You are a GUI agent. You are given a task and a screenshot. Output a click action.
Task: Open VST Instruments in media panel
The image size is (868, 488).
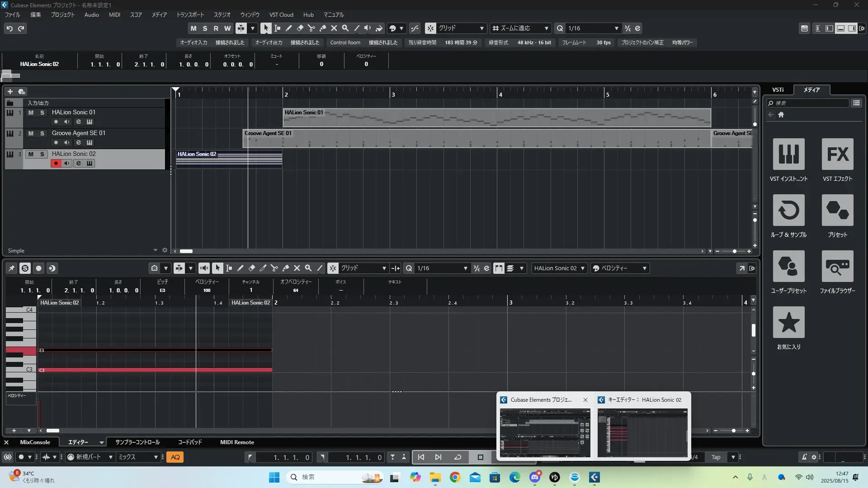click(x=788, y=155)
